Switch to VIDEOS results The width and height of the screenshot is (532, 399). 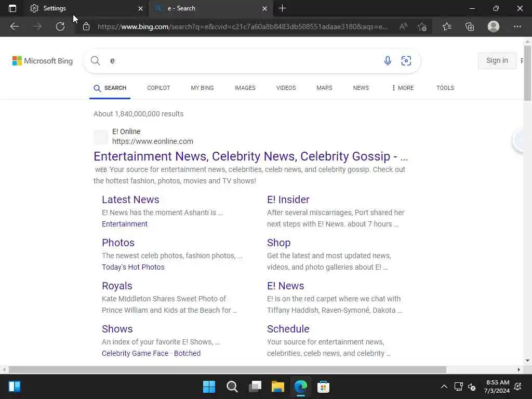click(286, 88)
